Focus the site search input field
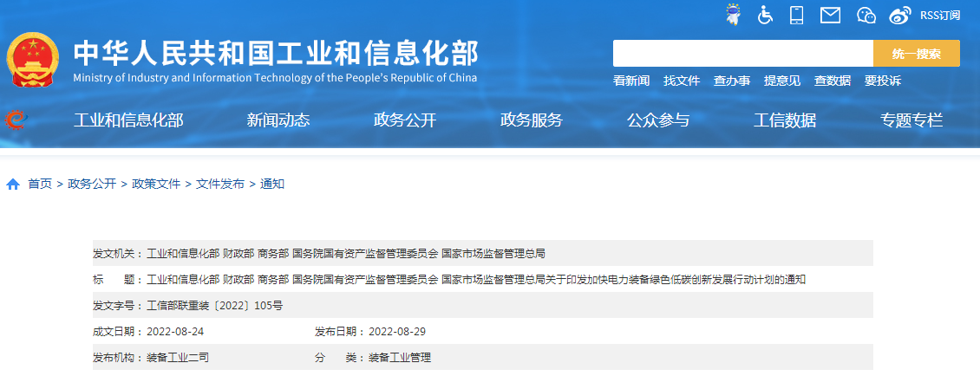This screenshot has height=376, width=980. click(x=743, y=53)
